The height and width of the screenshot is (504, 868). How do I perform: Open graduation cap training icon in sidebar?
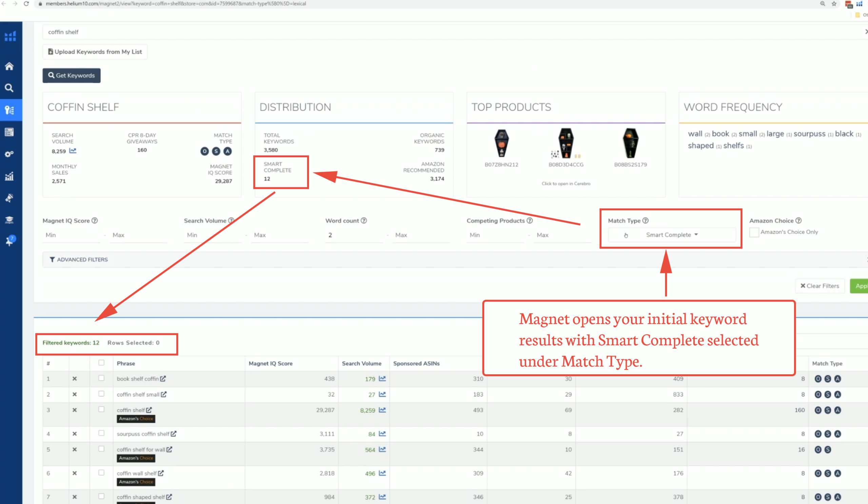tap(9, 220)
